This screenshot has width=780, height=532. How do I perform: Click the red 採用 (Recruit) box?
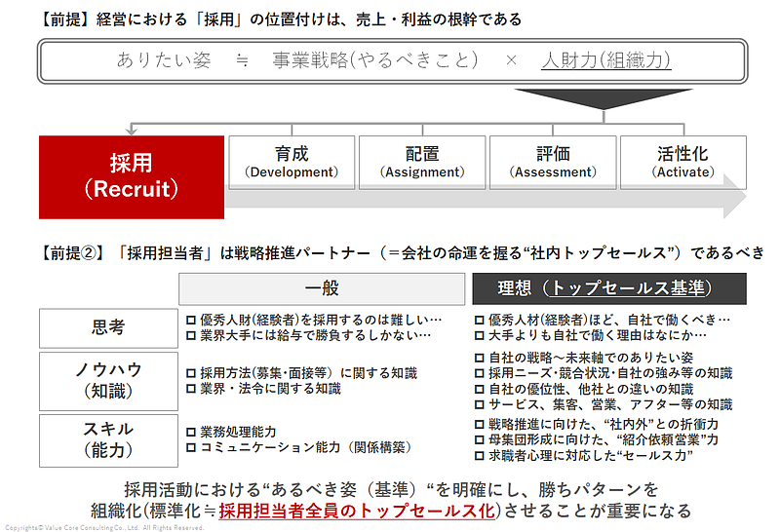[x=132, y=176]
